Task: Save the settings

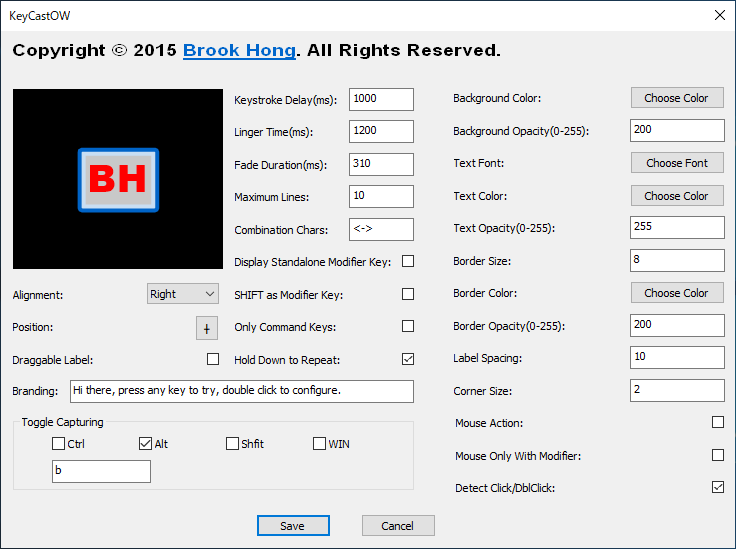Action: tap(293, 526)
